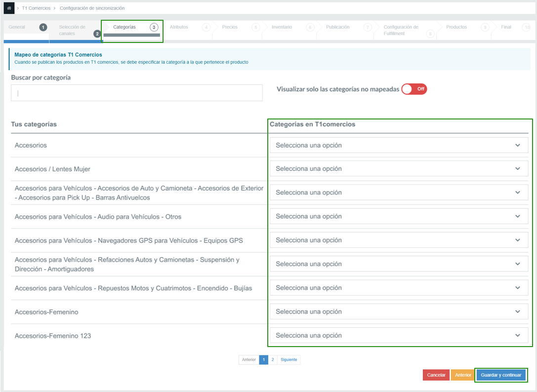Click Guardar y continuar button
The image size is (537, 392).
[501, 375]
